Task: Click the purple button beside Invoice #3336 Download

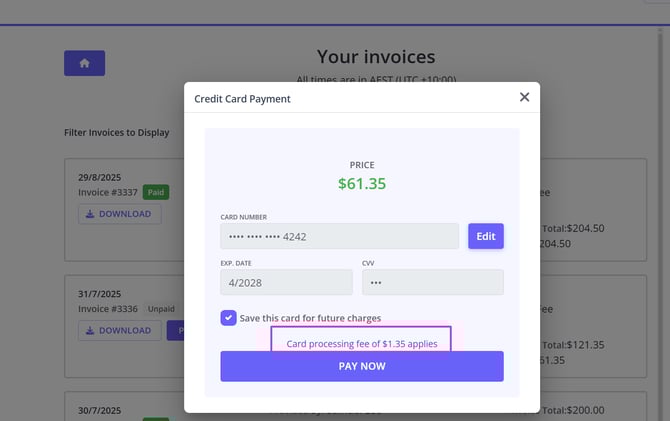Action: pos(175,331)
